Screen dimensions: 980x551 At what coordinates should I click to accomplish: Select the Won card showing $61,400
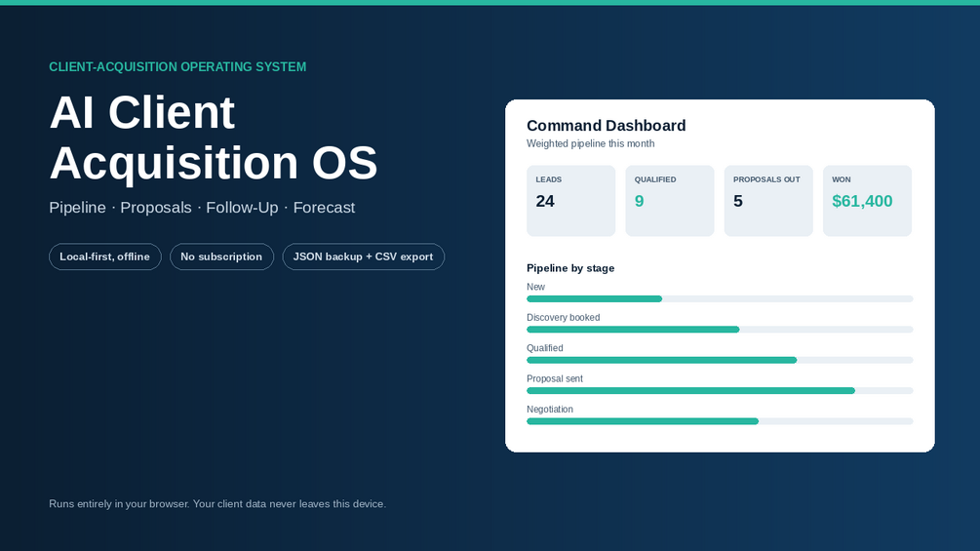pos(867,201)
